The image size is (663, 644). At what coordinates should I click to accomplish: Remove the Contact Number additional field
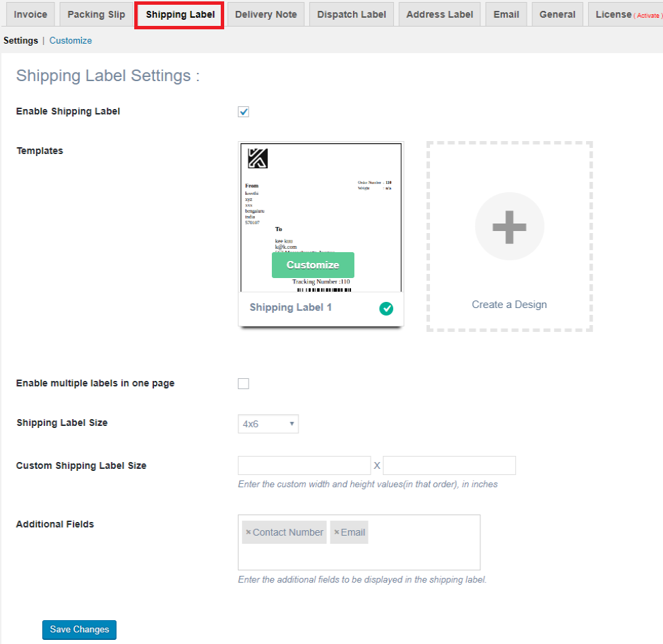(x=248, y=532)
